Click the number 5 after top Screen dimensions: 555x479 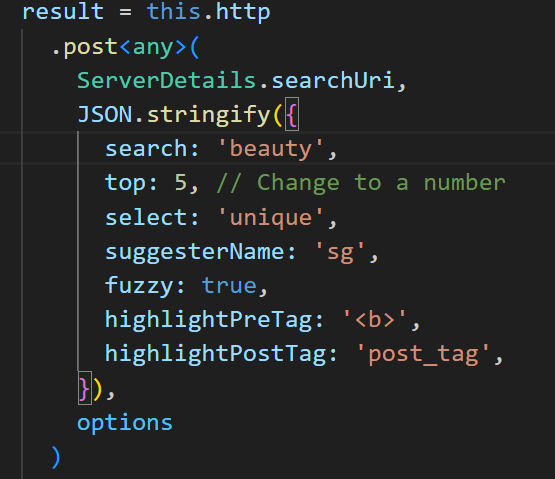(181, 183)
